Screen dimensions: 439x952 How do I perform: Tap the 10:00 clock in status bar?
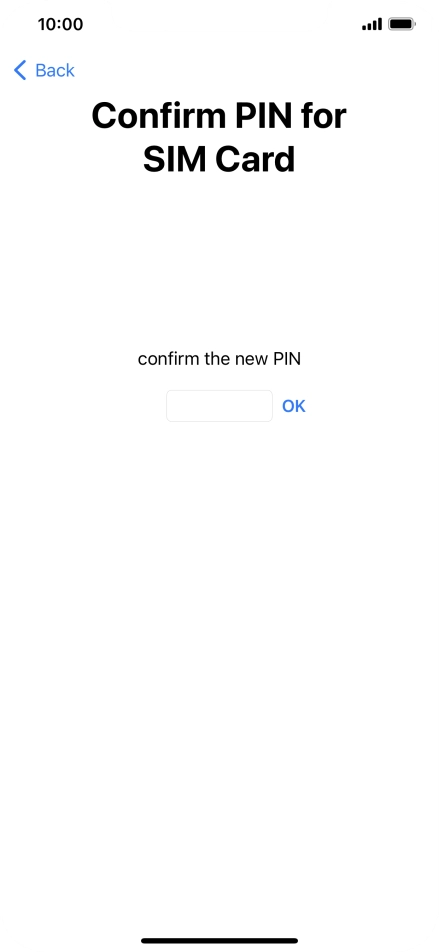[60, 24]
